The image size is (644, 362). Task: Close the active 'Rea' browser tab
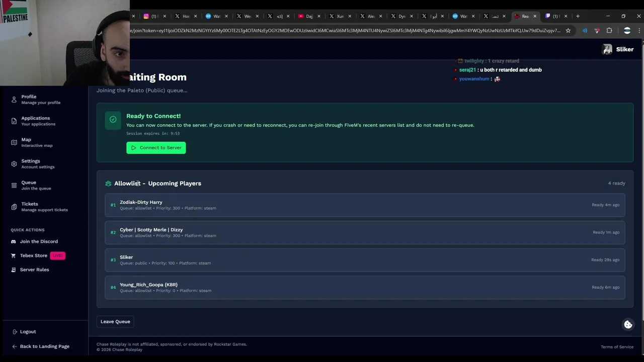[535, 16]
